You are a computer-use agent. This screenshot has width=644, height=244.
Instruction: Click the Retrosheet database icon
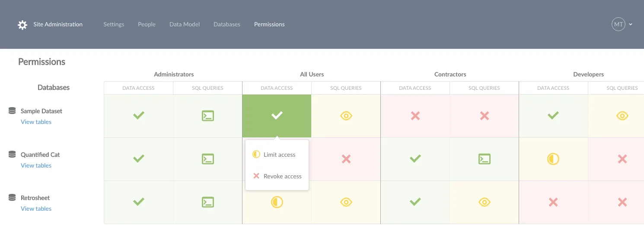[12, 197]
